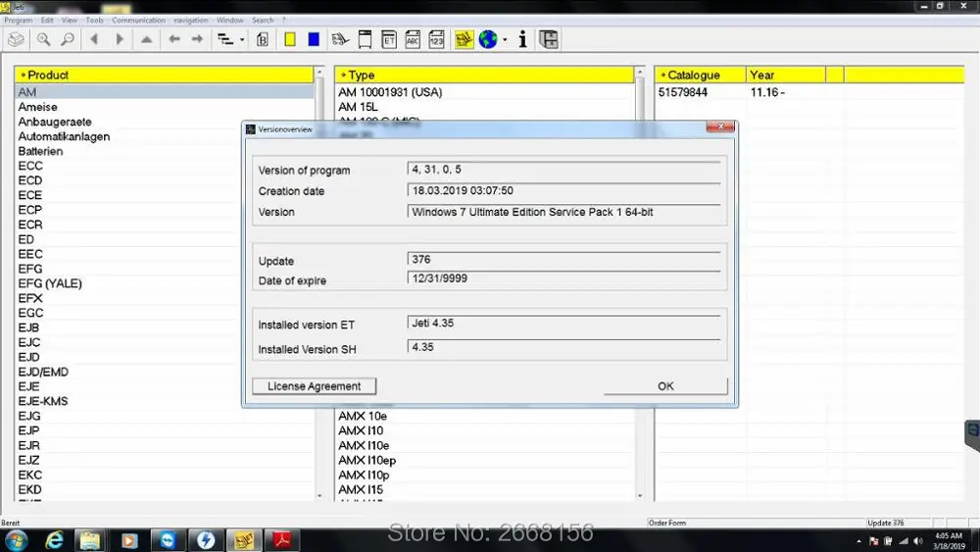The width and height of the screenshot is (980, 552).
Task: Click the License Agreement button
Action: [314, 386]
